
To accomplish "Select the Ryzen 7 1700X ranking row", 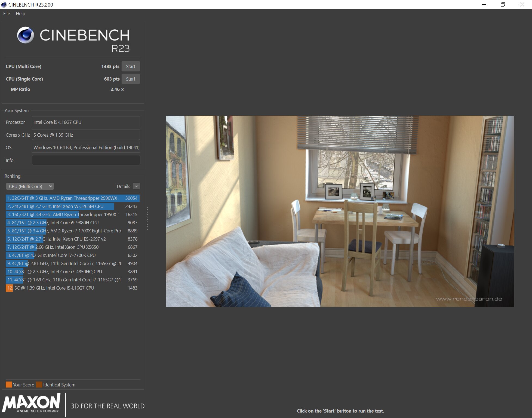I will [x=73, y=231].
